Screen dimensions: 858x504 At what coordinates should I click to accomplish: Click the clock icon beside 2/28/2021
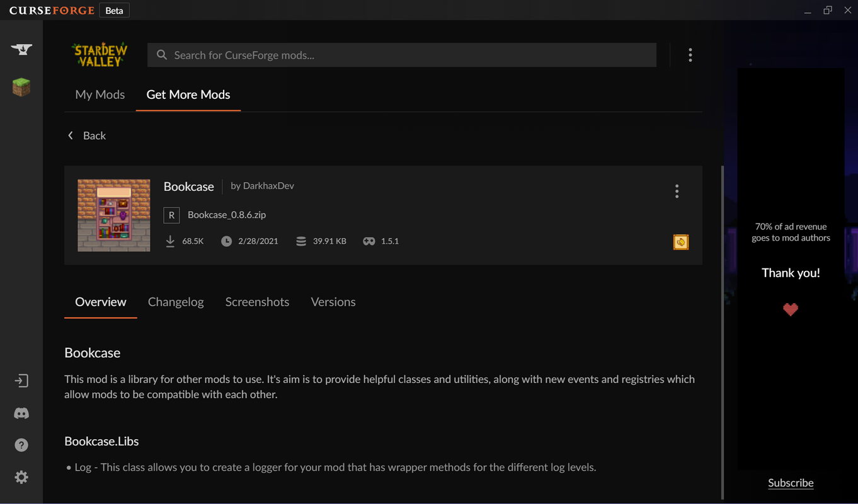(x=227, y=241)
